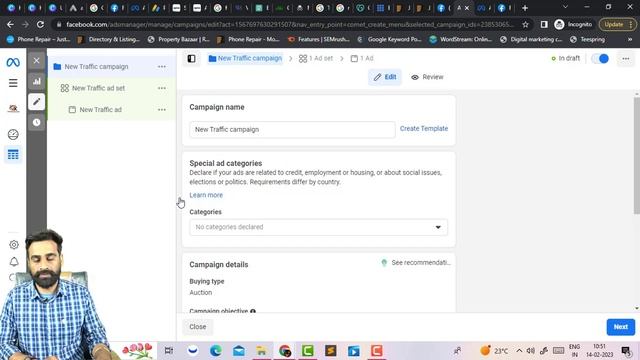Close the editing panel with X icon
This screenshot has width=640, height=360.
(x=36, y=60)
